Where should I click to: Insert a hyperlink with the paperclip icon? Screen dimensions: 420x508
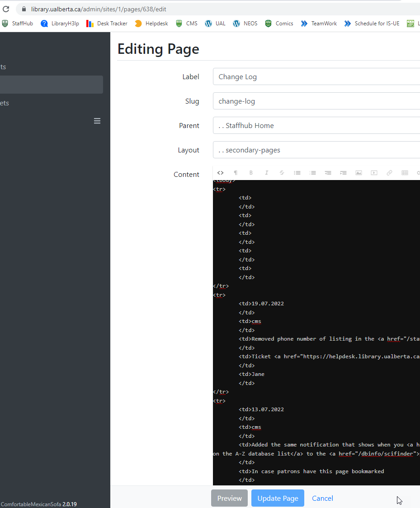[x=389, y=173]
